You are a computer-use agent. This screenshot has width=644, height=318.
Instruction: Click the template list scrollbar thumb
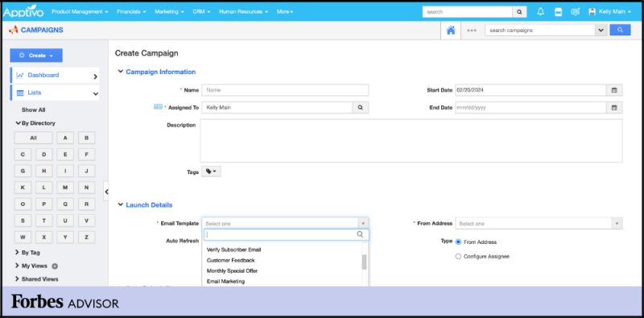click(364, 262)
